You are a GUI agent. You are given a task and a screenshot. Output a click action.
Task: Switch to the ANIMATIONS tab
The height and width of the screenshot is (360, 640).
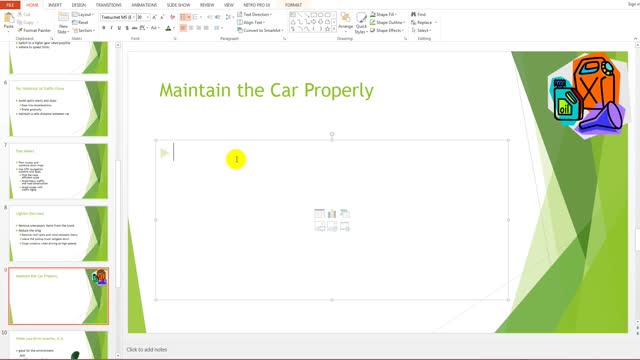click(x=144, y=5)
